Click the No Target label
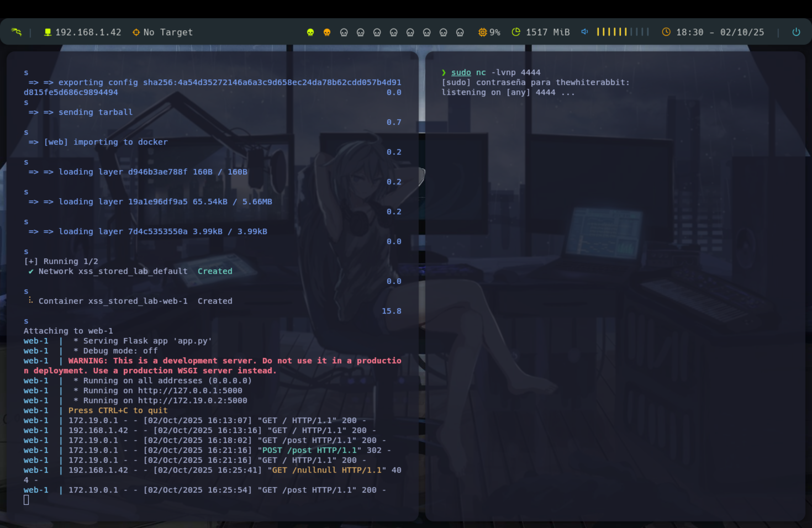 pos(168,32)
